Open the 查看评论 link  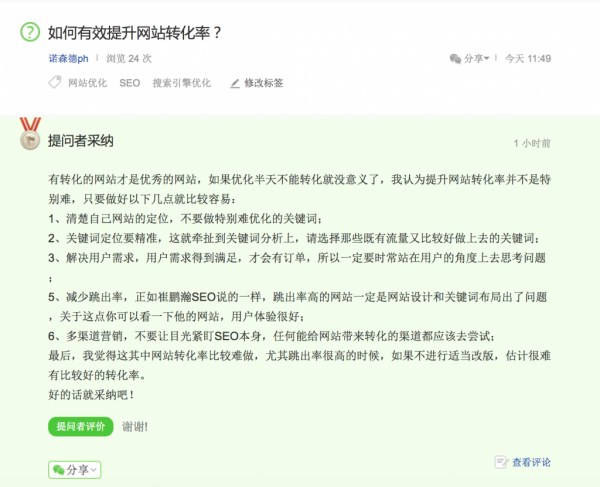531,462
